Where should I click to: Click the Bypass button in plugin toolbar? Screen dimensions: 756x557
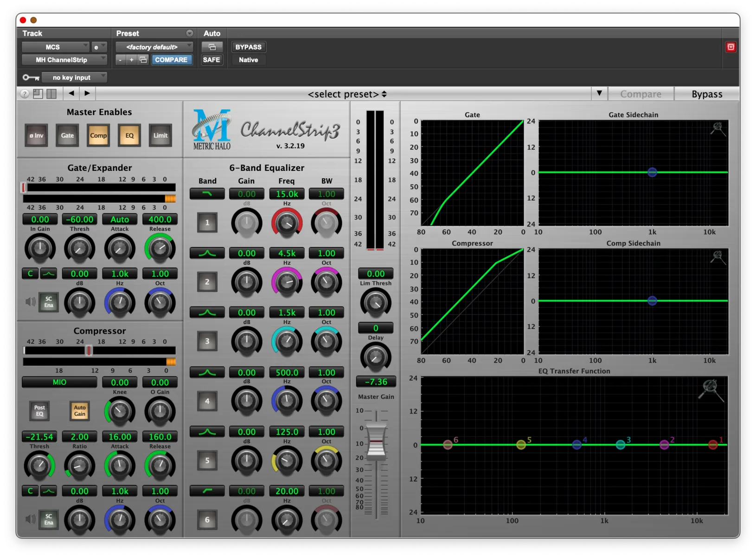(707, 94)
